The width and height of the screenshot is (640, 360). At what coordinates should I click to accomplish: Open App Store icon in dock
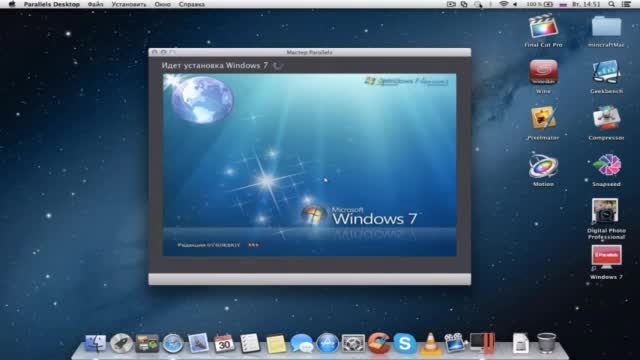(x=327, y=343)
